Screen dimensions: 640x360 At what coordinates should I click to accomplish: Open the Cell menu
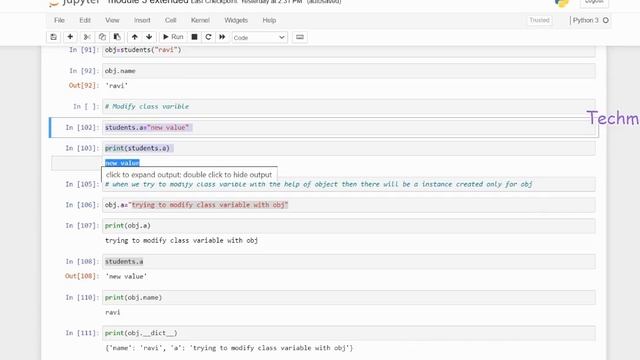tap(171, 20)
